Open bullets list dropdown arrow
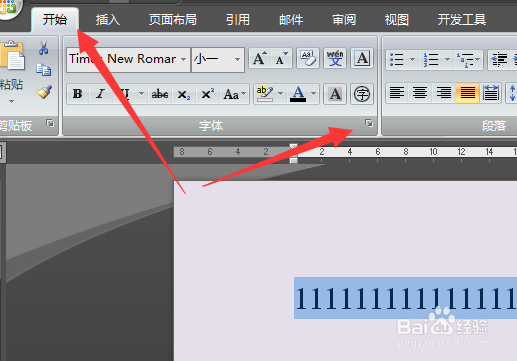The height and width of the screenshot is (361, 517). pyautogui.click(x=412, y=59)
